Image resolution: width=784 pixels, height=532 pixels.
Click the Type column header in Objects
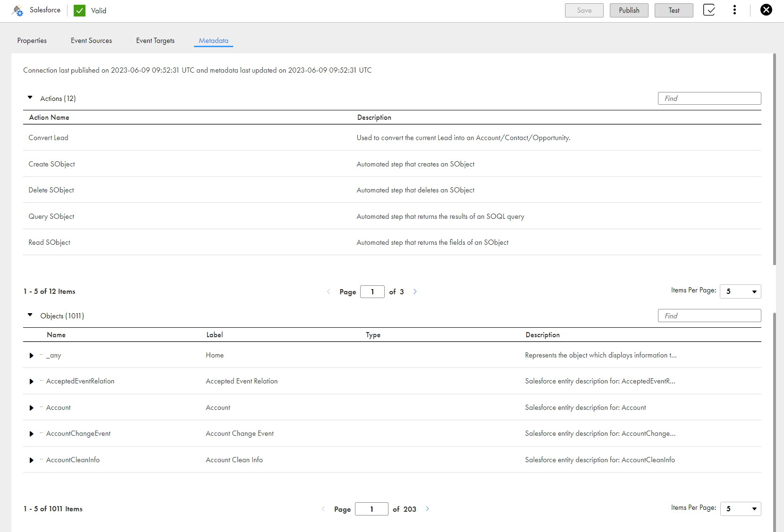(x=373, y=335)
